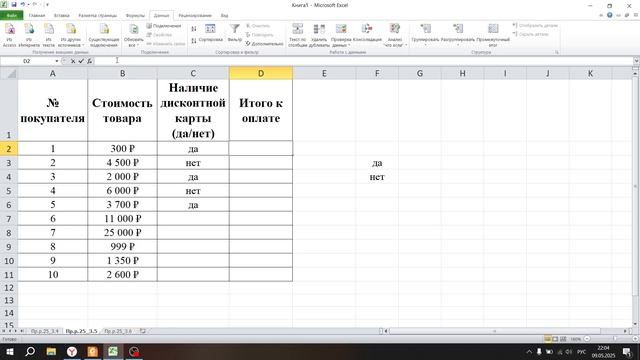640x360 pixels.
Task: Open the File (Файл) tab
Action: pos(11,16)
